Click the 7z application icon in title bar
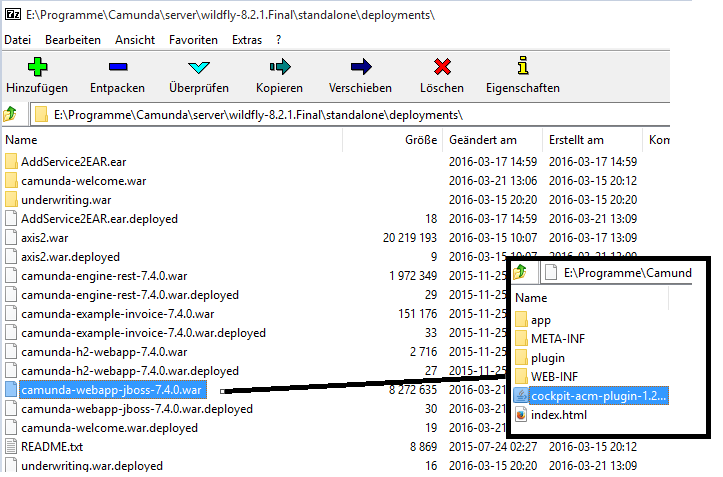The image size is (723, 477). 12,15
